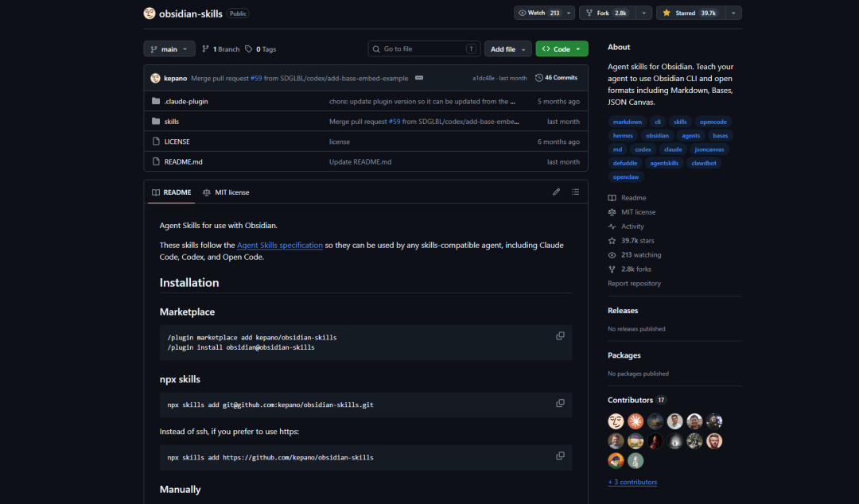859x504 pixels.
Task: Focus the Go to file search field
Action: [x=424, y=48]
